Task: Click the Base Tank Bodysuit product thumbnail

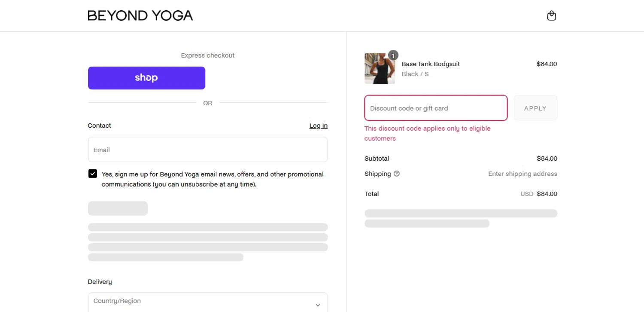Action: [380, 68]
